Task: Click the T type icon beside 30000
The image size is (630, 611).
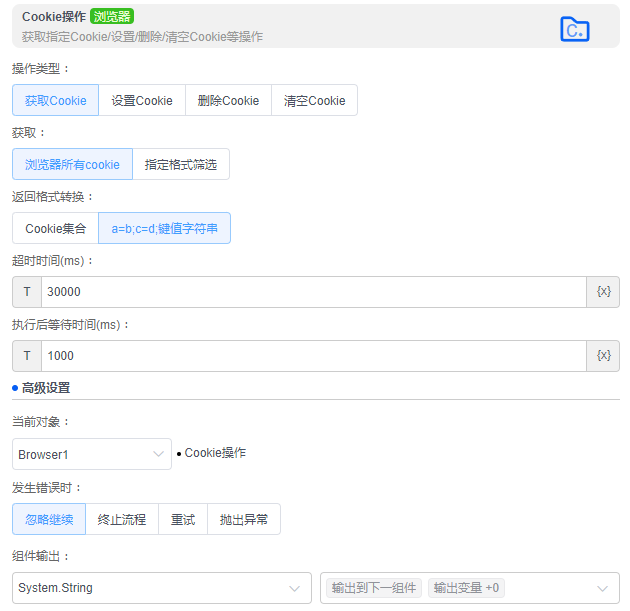Action: click(x=27, y=292)
